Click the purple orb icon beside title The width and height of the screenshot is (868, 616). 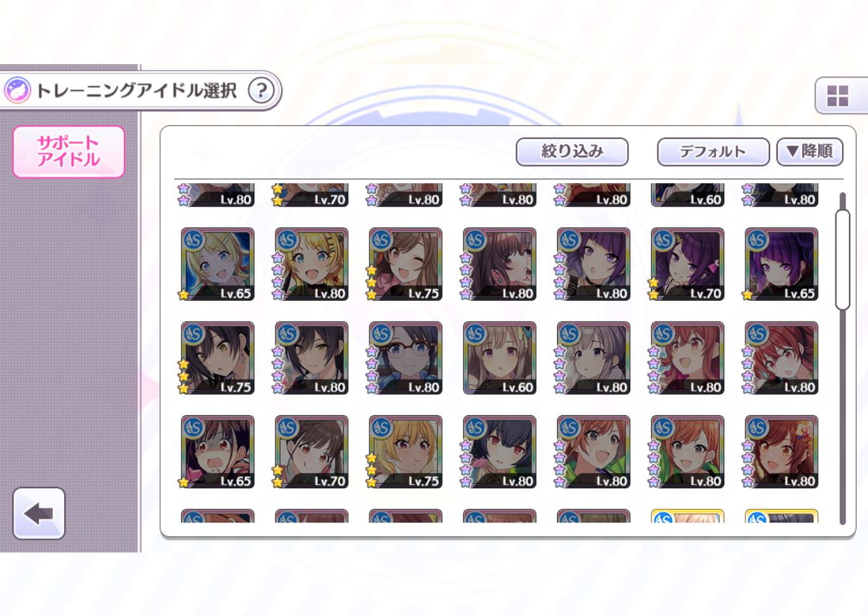tap(17, 90)
